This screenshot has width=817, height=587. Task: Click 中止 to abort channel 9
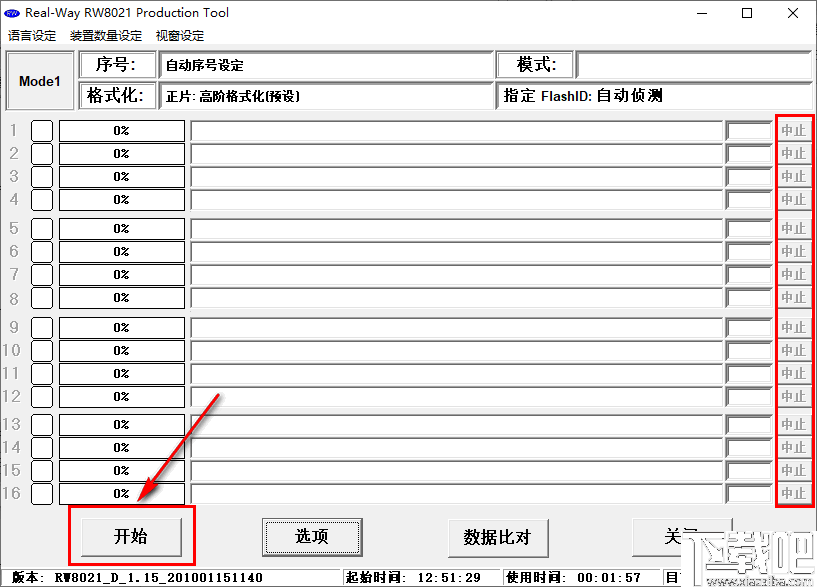[793, 327]
